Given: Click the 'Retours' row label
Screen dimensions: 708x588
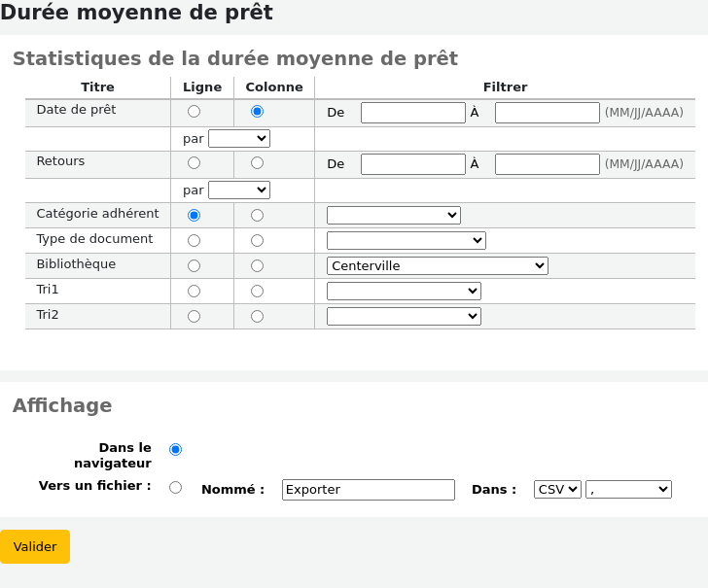Looking at the screenshot, I should 60,161.
